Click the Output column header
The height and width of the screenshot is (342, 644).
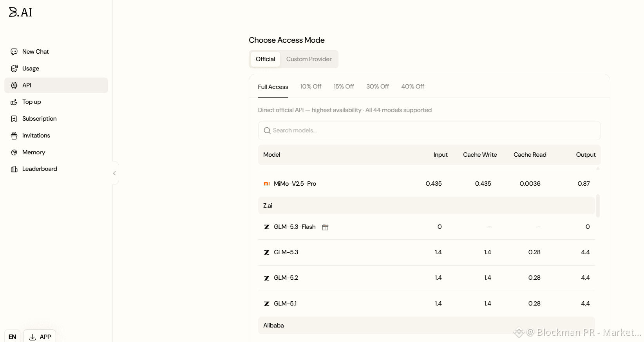point(586,155)
